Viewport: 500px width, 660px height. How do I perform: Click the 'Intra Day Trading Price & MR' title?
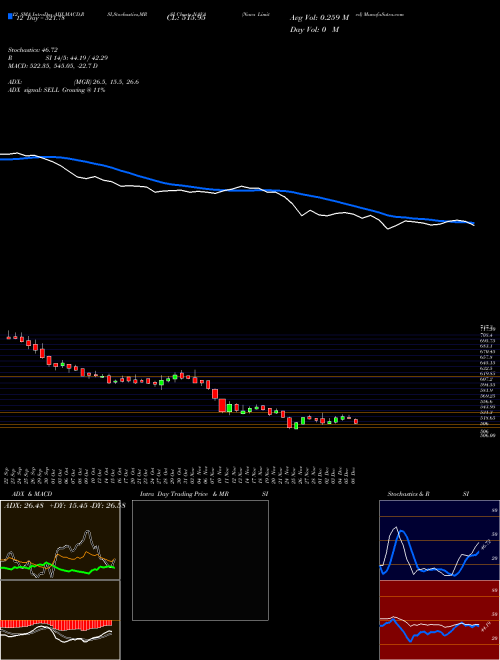[x=184, y=494]
